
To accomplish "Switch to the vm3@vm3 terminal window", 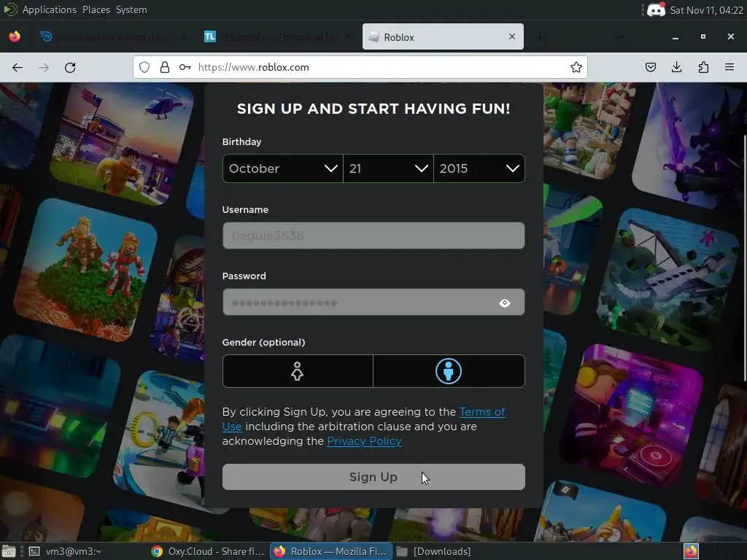I will click(x=65, y=551).
